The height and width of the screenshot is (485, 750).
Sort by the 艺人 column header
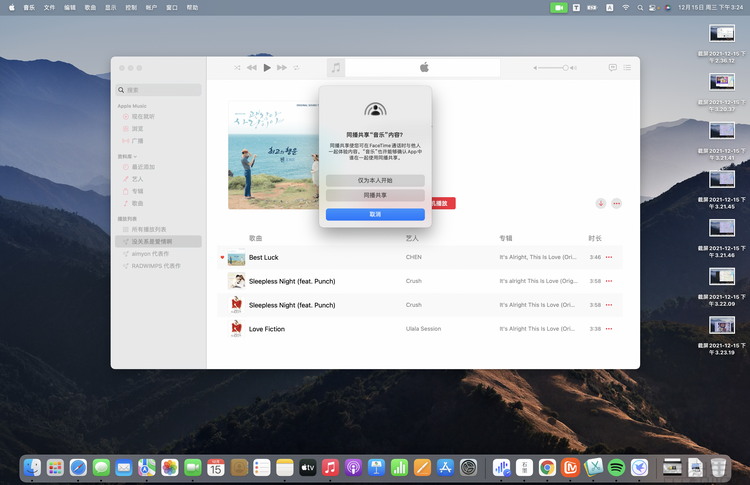pos(412,238)
